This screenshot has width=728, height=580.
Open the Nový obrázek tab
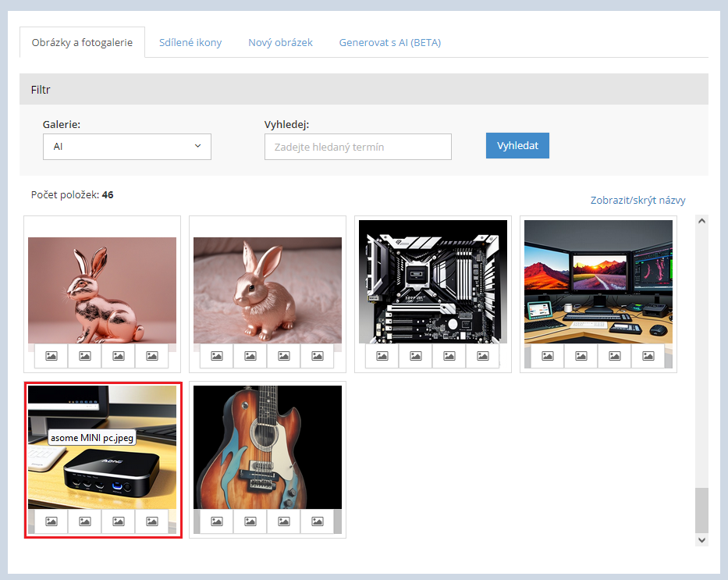click(280, 43)
